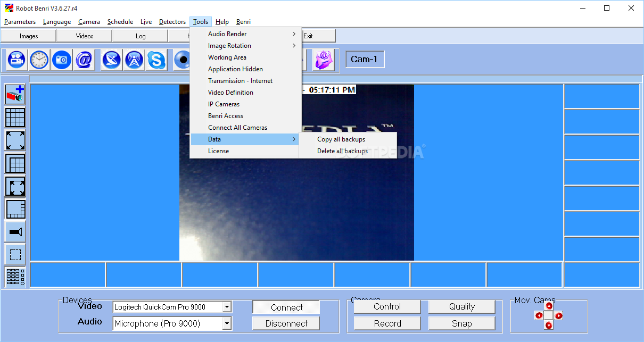Expand the Image Rotation submenu
This screenshot has height=342, width=644.
click(x=245, y=46)
